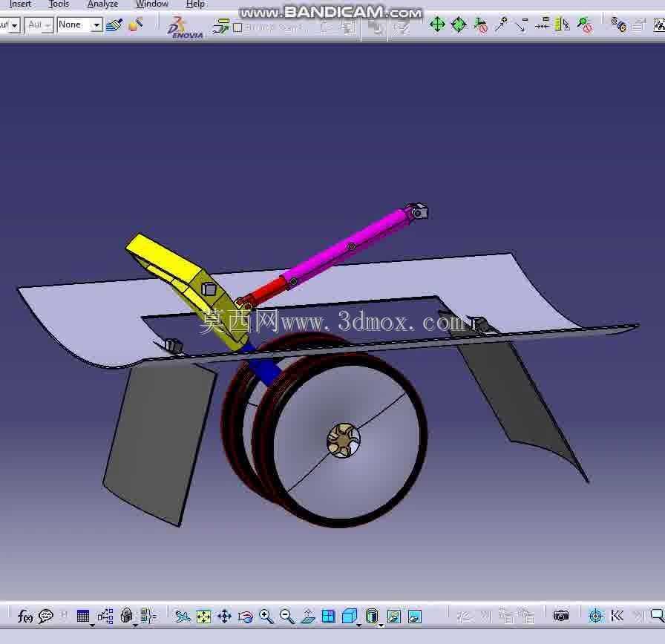Click the Explode arrow icon

click(501, 24)
